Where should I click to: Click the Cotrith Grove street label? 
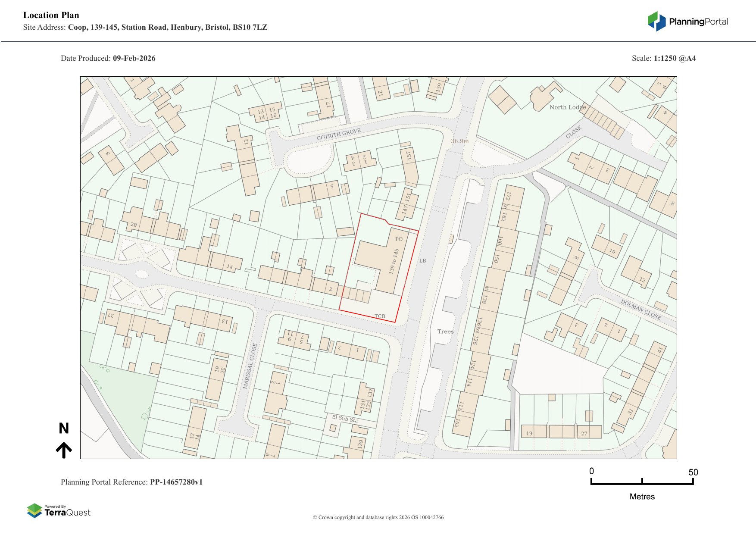pos(338,134)
